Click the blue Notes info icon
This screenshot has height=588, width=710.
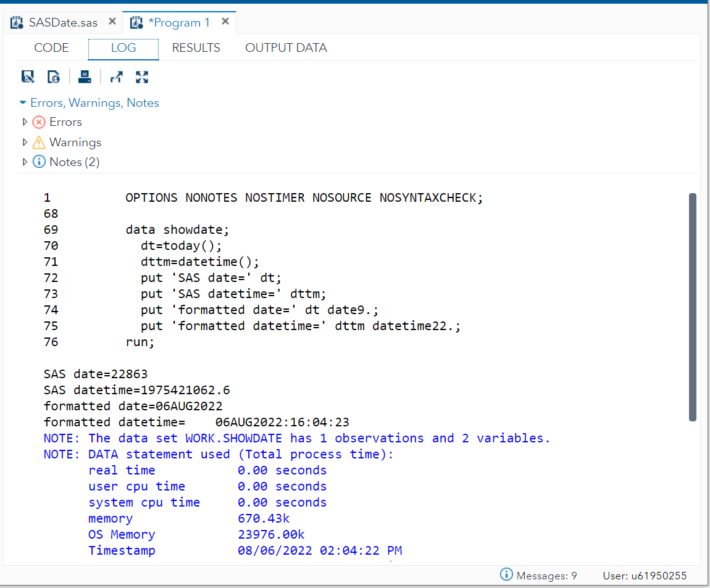click(x=40, y=162)
